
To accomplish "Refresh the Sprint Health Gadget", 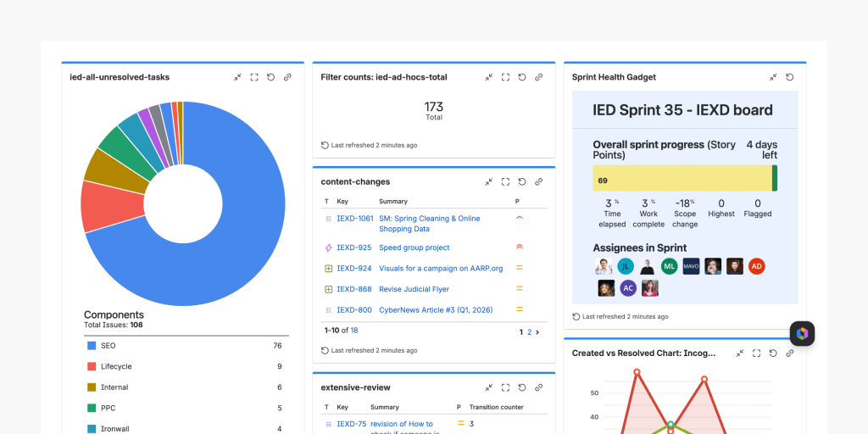I will (x=790, y=77).
